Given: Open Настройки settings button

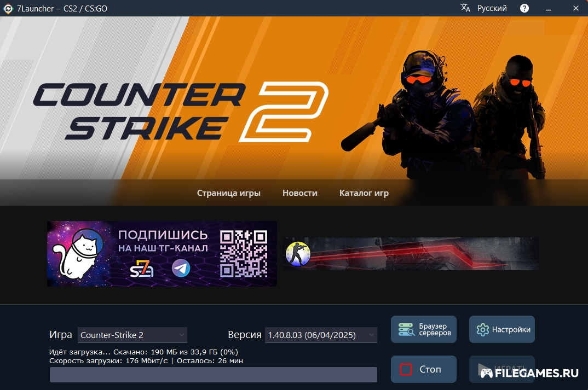Looking at the screenshot, I should [x=502, y=329].
